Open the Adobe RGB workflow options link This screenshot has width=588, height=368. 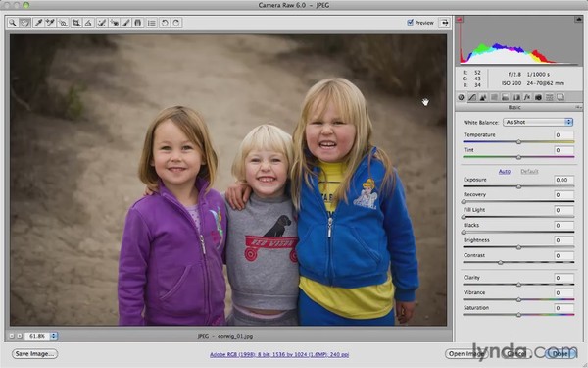279,354
